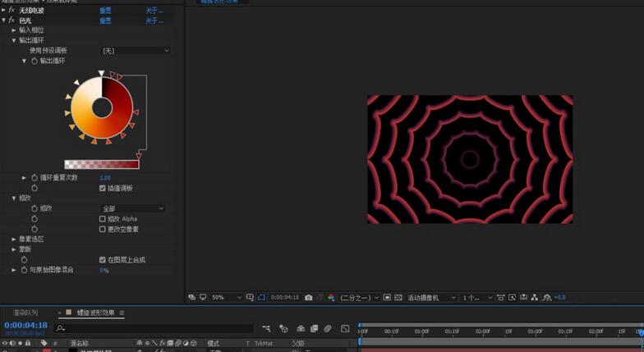Switch to the 渲染队列 tab

point(25,313)
